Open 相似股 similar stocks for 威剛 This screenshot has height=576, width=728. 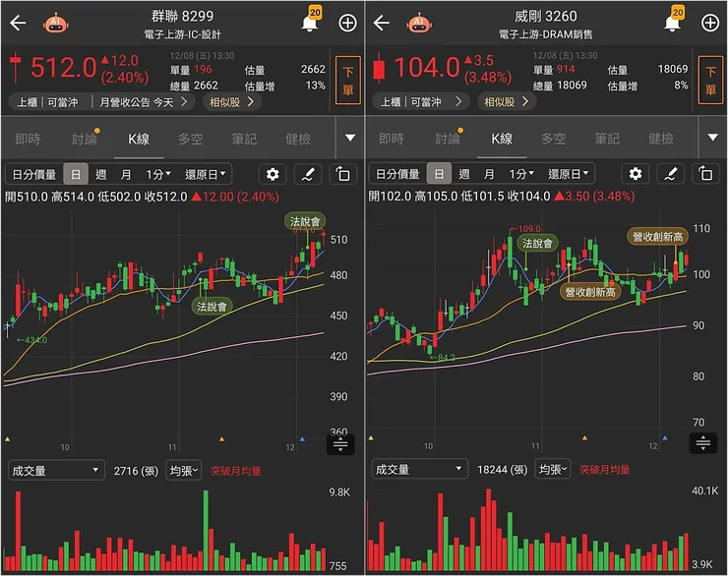(507, 101)
